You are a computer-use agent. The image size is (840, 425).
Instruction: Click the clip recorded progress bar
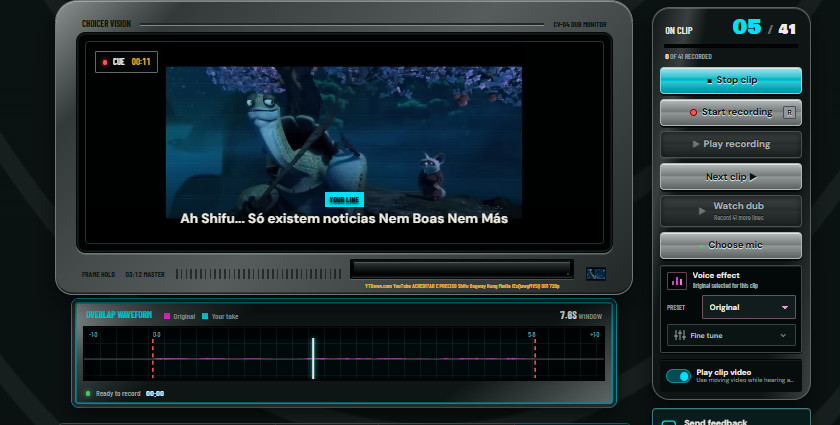[731, 46]
